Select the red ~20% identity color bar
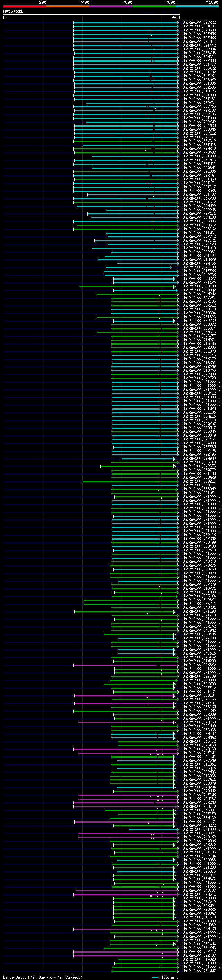This screenshot has height=980, width=222. (x=25, y=6)
